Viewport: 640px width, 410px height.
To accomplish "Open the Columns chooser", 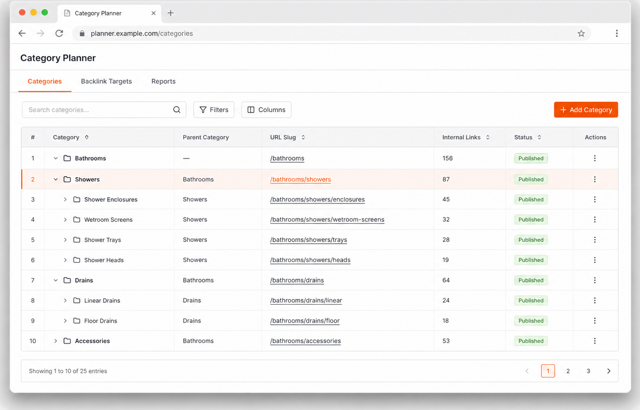I will pos(266,110).
